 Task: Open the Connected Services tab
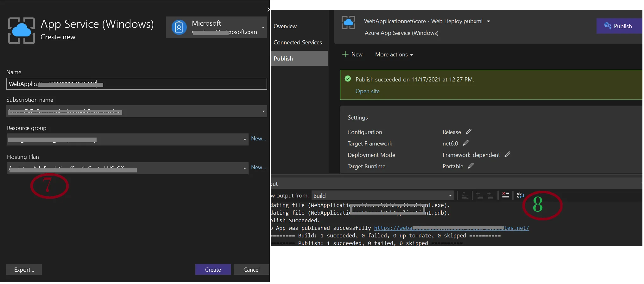[298, 42]
